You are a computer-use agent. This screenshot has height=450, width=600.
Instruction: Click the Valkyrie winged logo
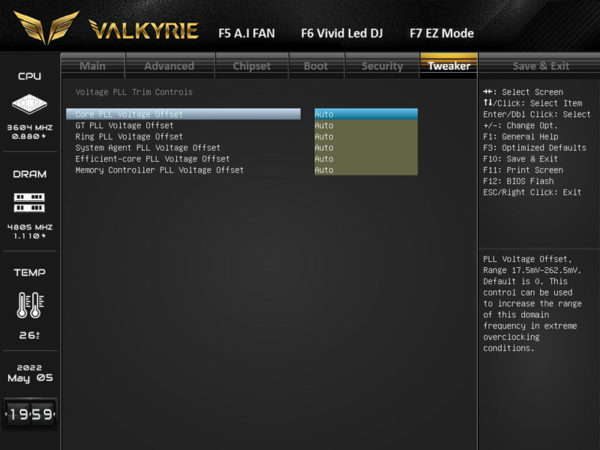(46, 27)
